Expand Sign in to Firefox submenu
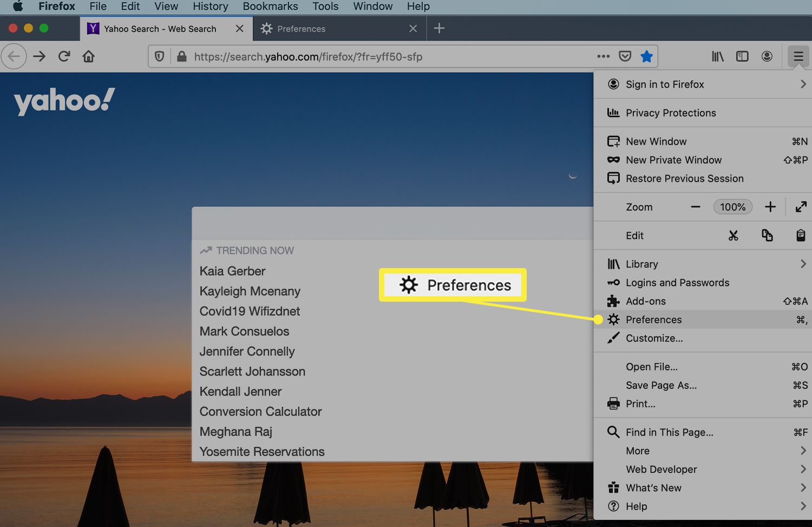812x527 pixels. tap(703, 84)
